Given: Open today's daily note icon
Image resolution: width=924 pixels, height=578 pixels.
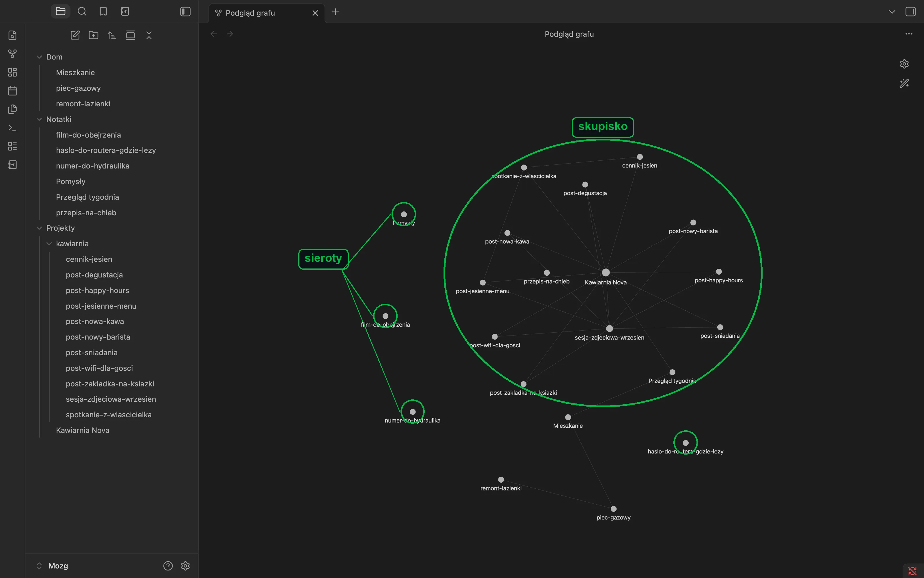Looking at the screenshot, I should [12, 90].
